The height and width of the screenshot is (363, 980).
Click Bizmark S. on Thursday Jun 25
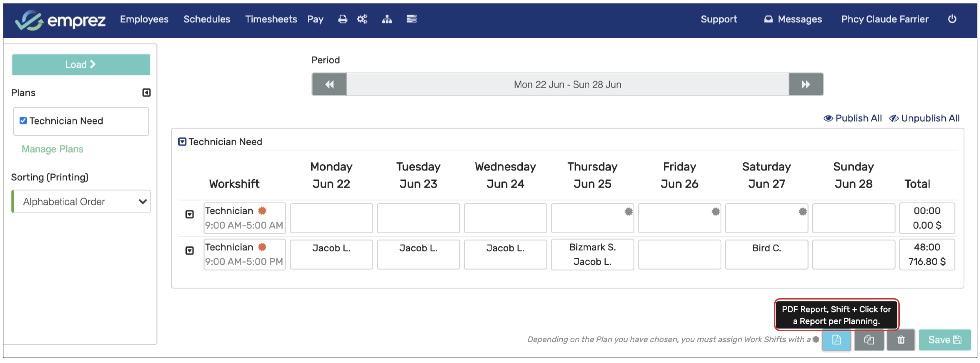point(592,247)
